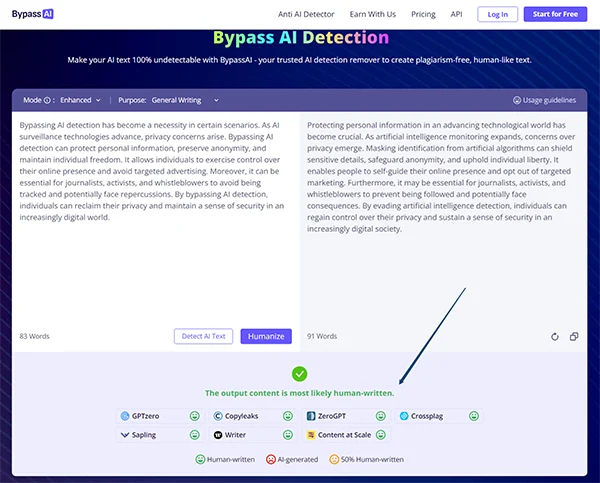Click the humanized output text panel
The height and width of the screenshot is (483, 600).
443,220
